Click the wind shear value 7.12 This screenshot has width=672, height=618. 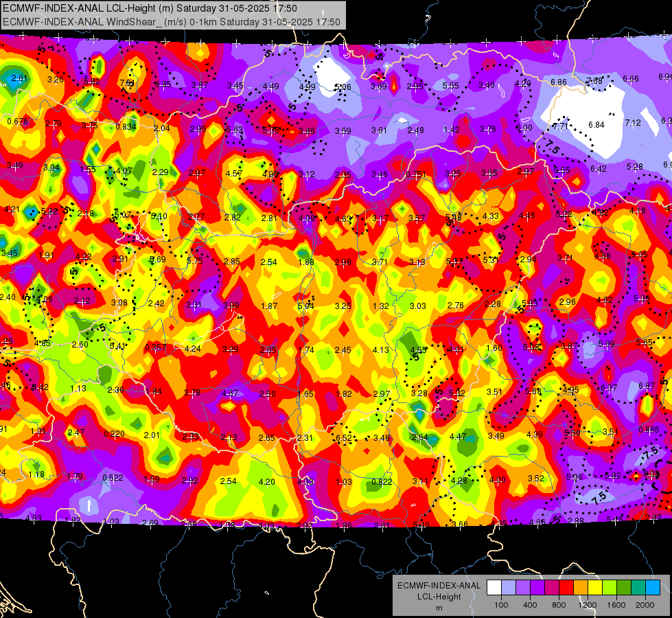(633, 123)
